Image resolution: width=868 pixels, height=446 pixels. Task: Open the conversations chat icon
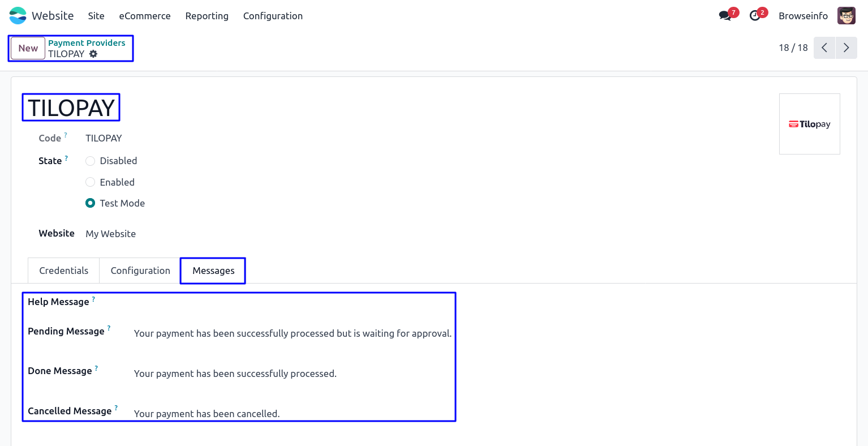click(725, 16)
